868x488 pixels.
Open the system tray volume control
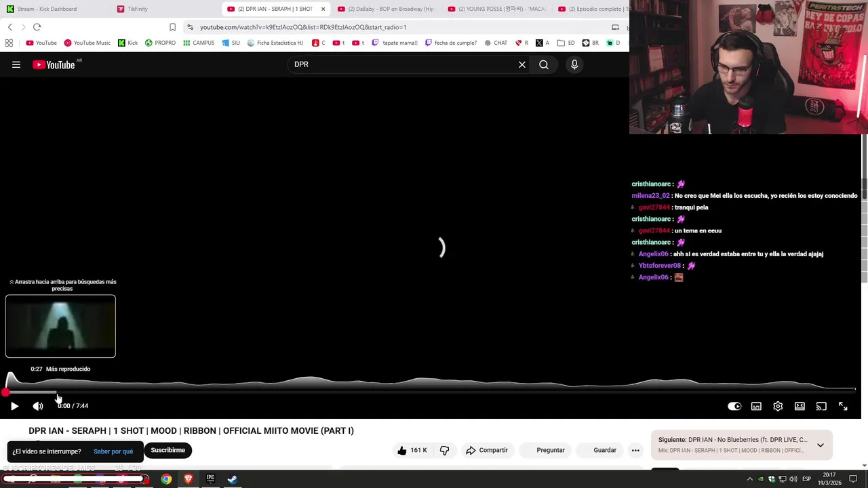click(793, 479)
